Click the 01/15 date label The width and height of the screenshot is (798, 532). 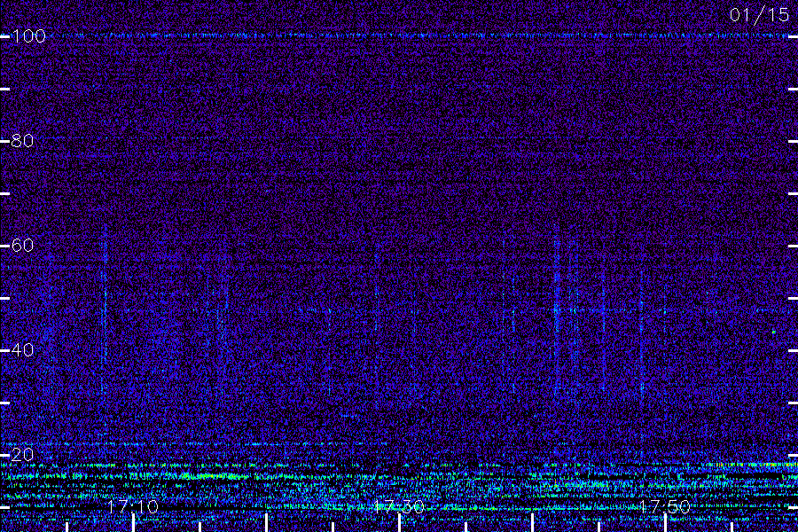point(759,15)
